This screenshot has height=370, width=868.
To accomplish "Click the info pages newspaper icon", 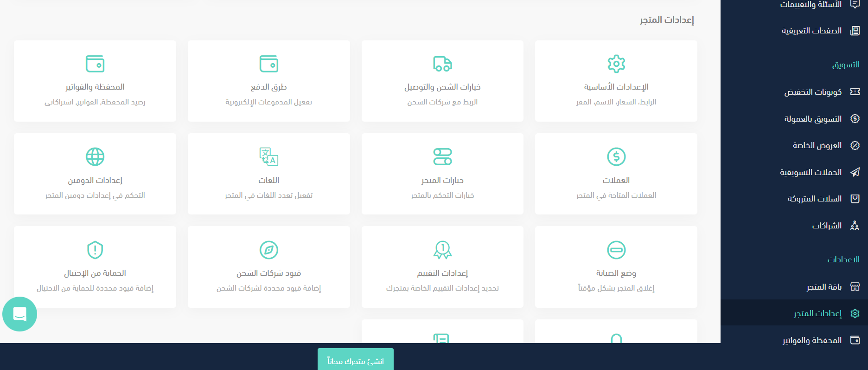I will [x=855, y=31].
